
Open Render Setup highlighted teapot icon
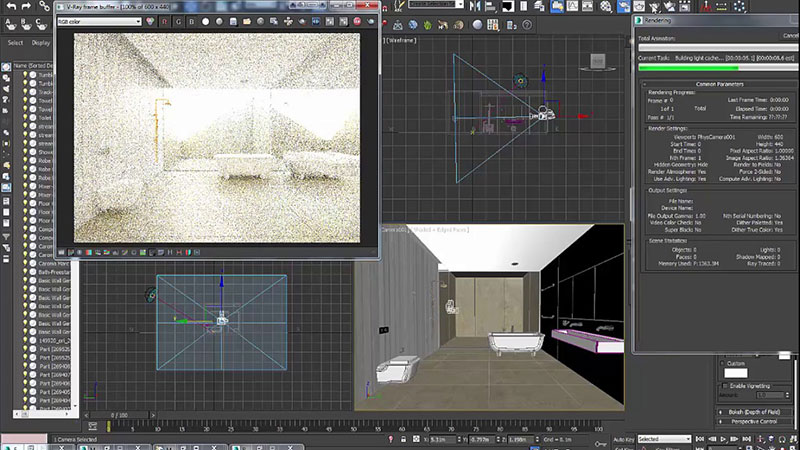[x=623, y=6]
